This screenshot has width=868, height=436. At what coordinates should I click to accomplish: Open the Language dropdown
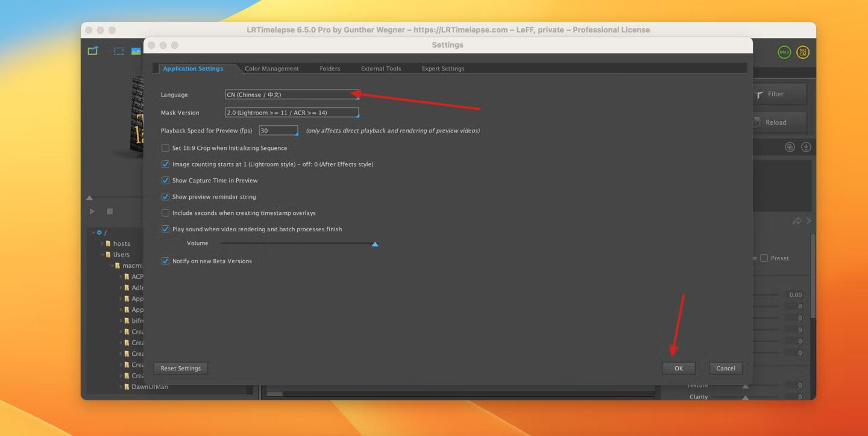click(292, 95)
